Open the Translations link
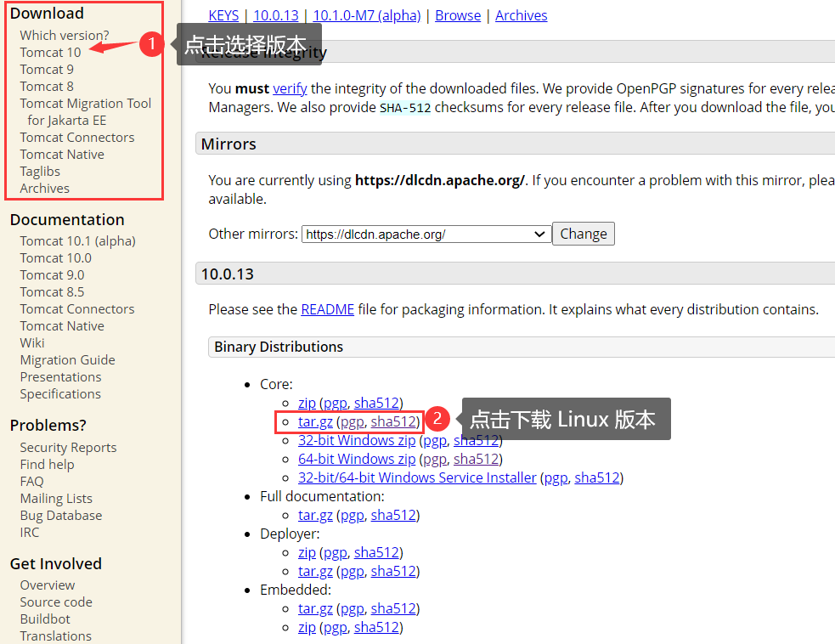This screenshot has height=644, width=835. point(55,636)
